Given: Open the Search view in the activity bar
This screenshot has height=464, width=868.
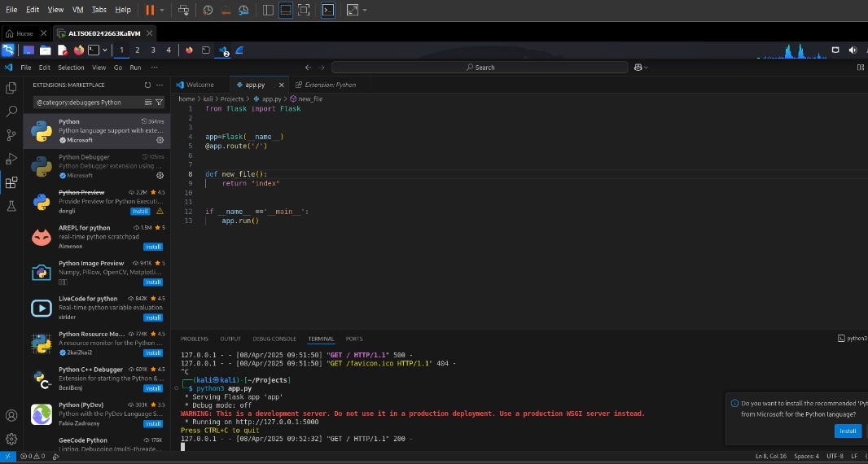Looking at the screenshot, I should 11,112.
